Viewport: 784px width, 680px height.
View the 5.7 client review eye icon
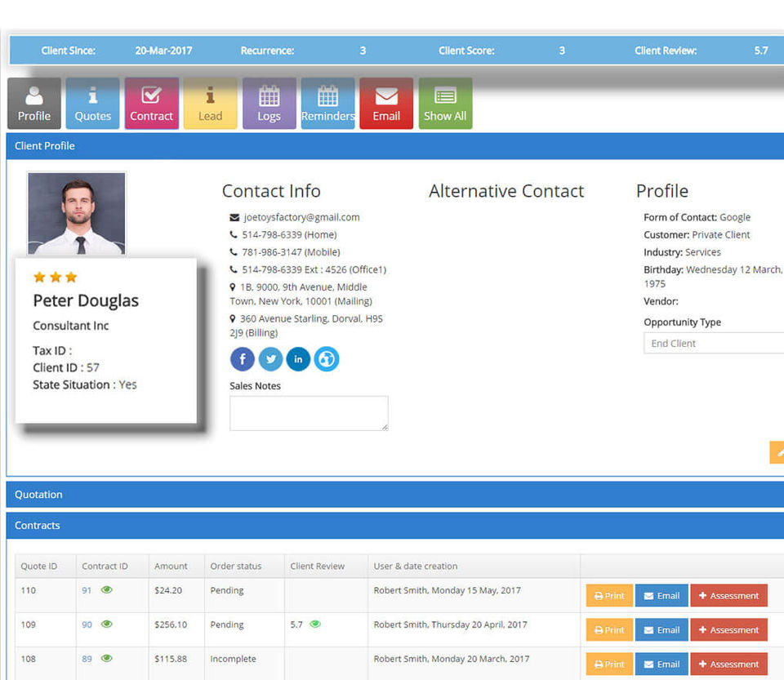click(x=315, y=624)
